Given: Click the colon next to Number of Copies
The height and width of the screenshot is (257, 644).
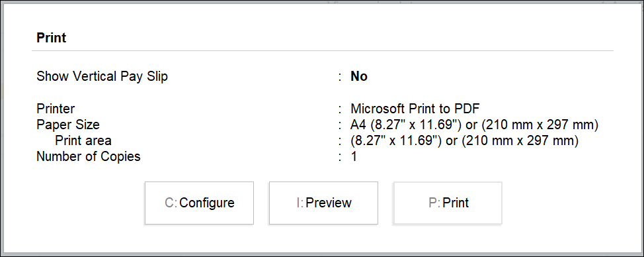Looking at the screenshot, I should [340, 157].
